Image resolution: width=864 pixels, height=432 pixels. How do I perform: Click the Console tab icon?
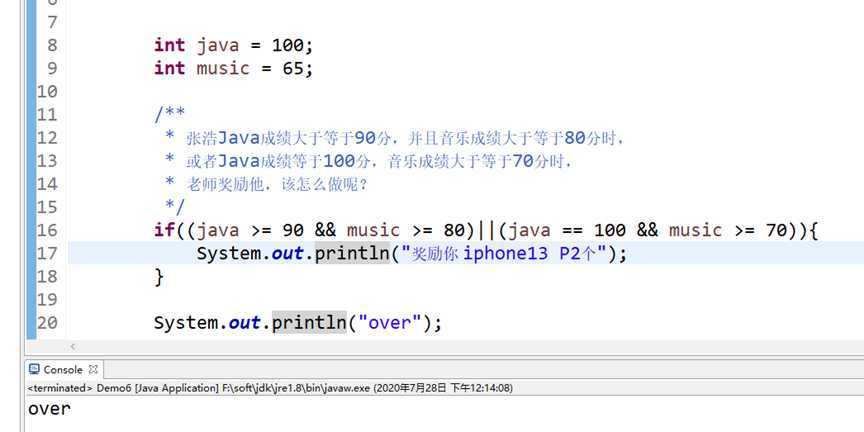click(34, 369)
